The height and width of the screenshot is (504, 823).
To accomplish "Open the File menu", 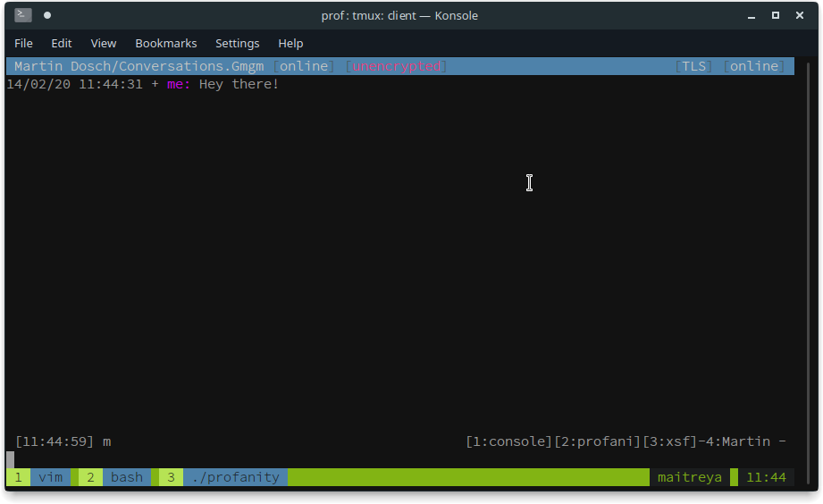I will point(23,43).
